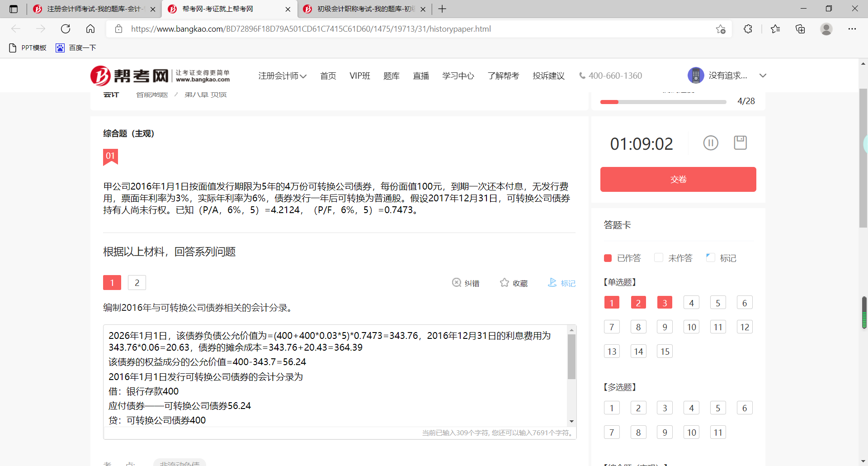Click the exam progress bar
The image size is (868, 466).
click(x=663, y=102)
